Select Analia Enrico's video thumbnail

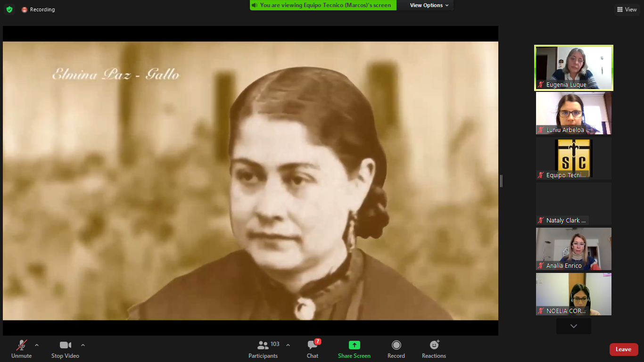574,249
